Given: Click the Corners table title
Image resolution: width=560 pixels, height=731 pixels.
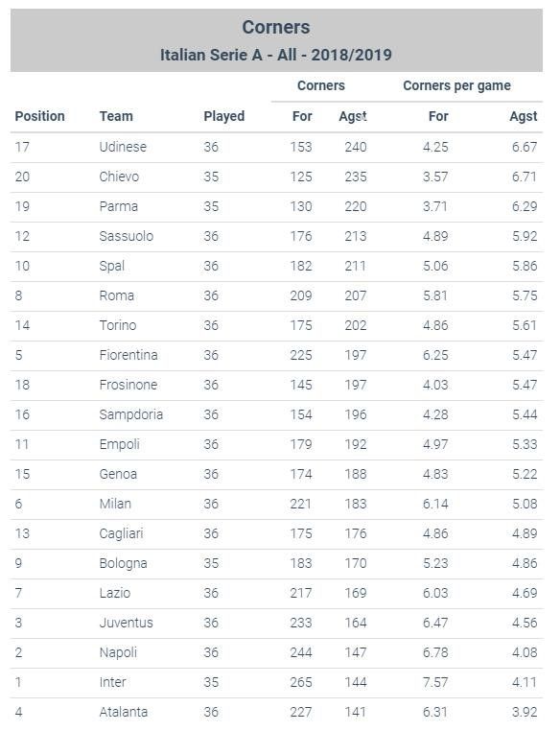Looking at the screenshot, I should click(276, 27).
